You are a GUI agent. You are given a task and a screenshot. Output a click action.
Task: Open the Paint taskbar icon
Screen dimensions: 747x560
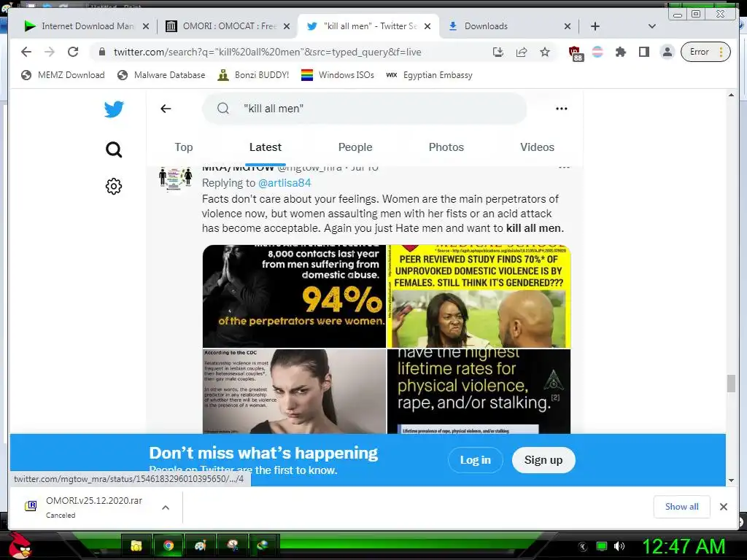(201, 545)
